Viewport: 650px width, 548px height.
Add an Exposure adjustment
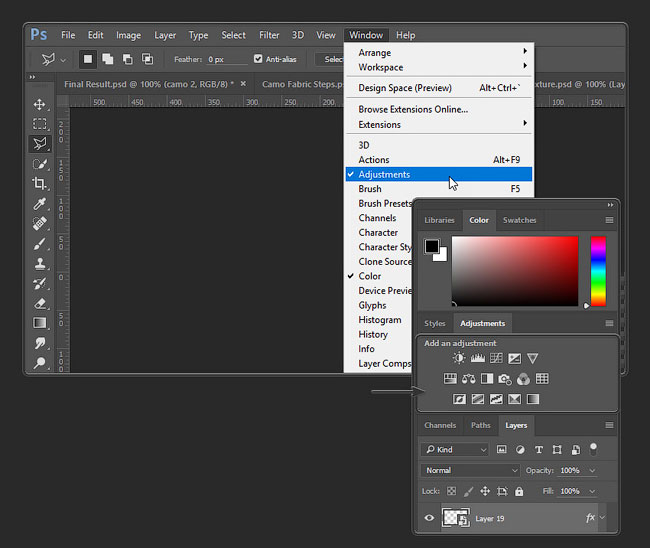pos(514,358)
